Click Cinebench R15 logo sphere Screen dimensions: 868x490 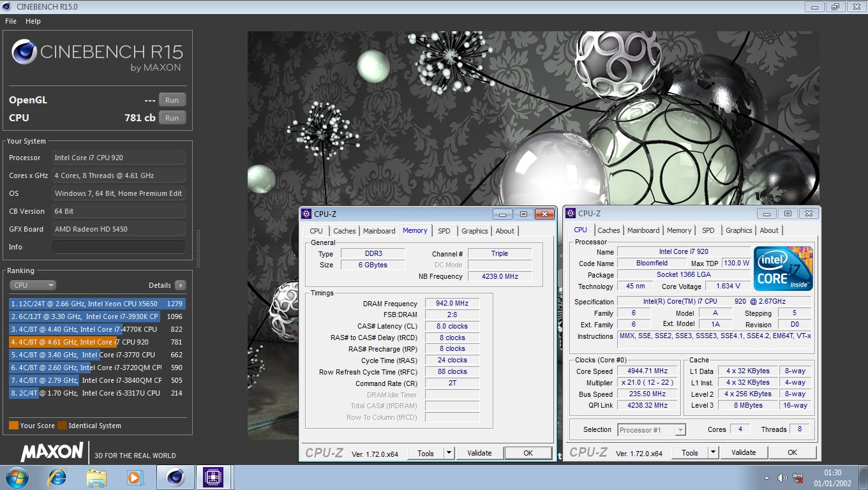pyautogui.click(x=24, y=52)
